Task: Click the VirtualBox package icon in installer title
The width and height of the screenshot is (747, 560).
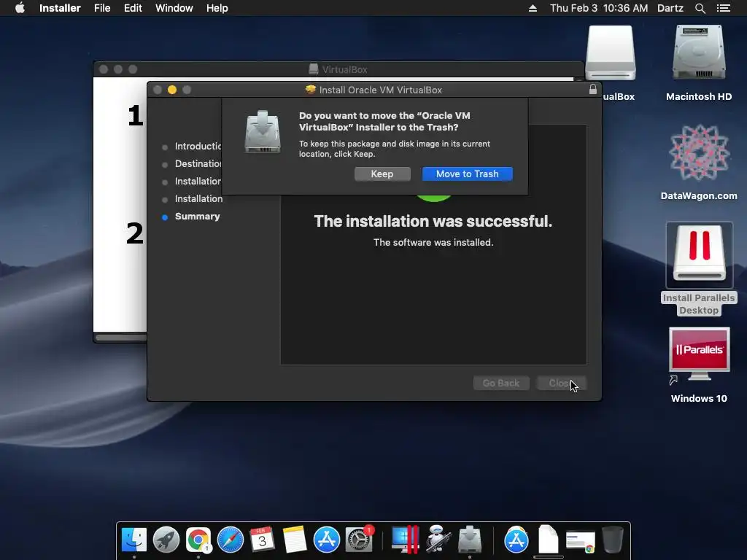Action: [x=311, y=90]
